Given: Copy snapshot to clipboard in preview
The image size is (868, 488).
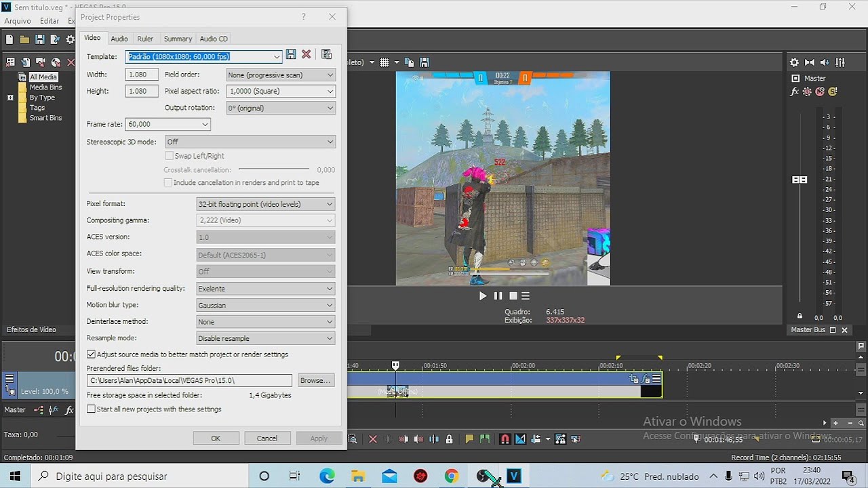Looking at the screenshot, I should coord(409,62).
